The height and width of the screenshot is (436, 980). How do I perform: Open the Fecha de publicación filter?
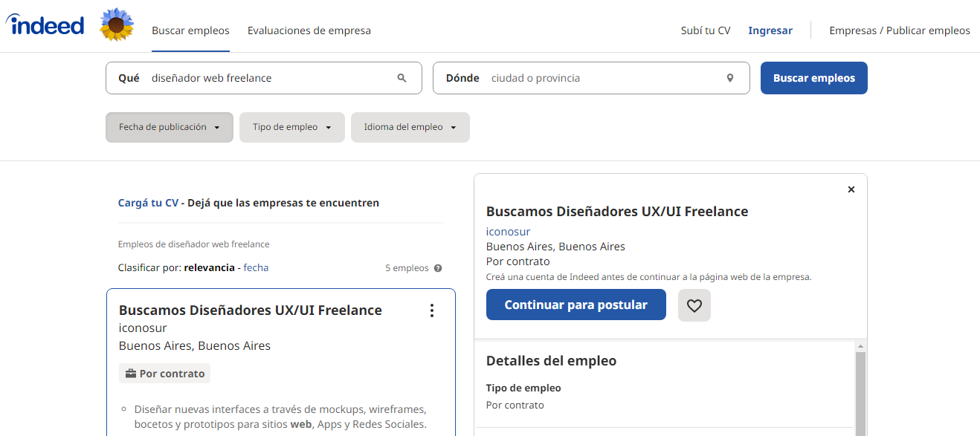pos(169,127)
